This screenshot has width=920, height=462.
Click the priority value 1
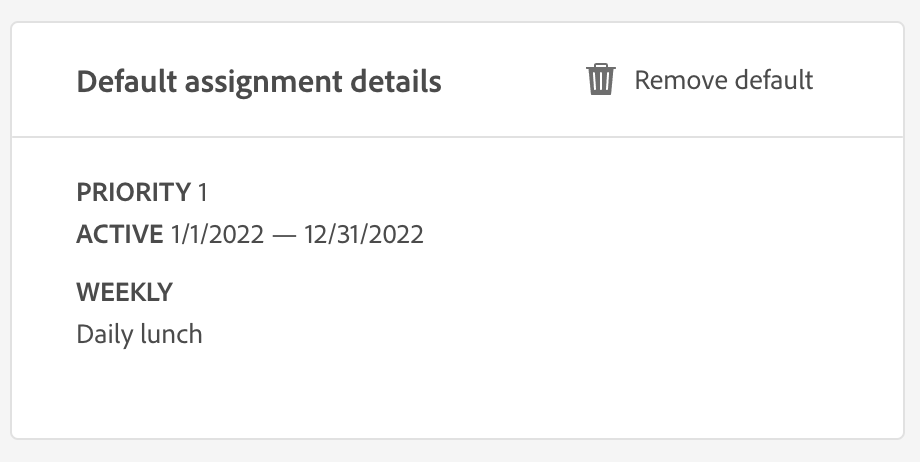pyautogui.click(x=202, y=191)
